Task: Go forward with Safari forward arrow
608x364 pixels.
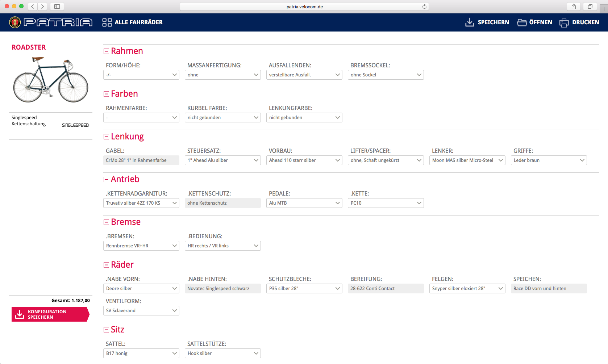Action: (x=42, y=7)
